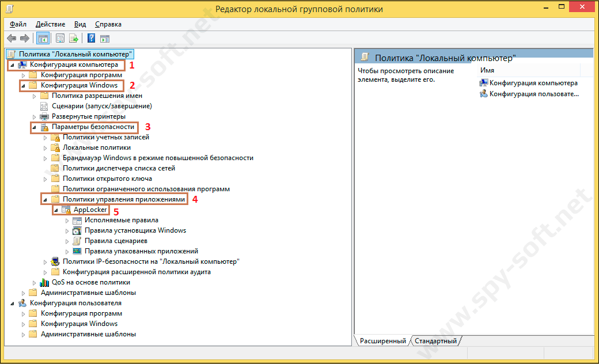Open the Файл menu
The height and width of the screenshot is (364, 599).
pyautogui.click(x=18, y=24)
